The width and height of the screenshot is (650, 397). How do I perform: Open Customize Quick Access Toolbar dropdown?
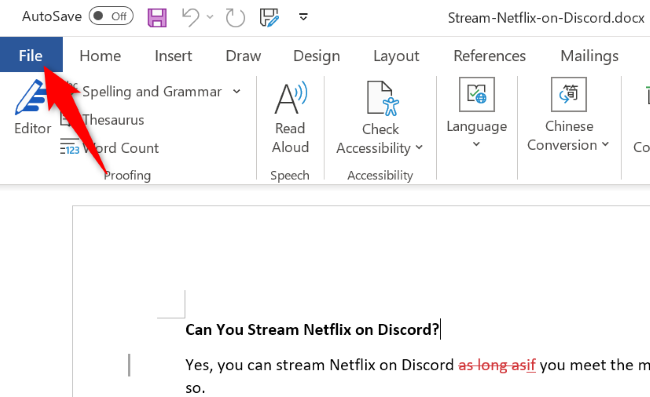[303, 17]
